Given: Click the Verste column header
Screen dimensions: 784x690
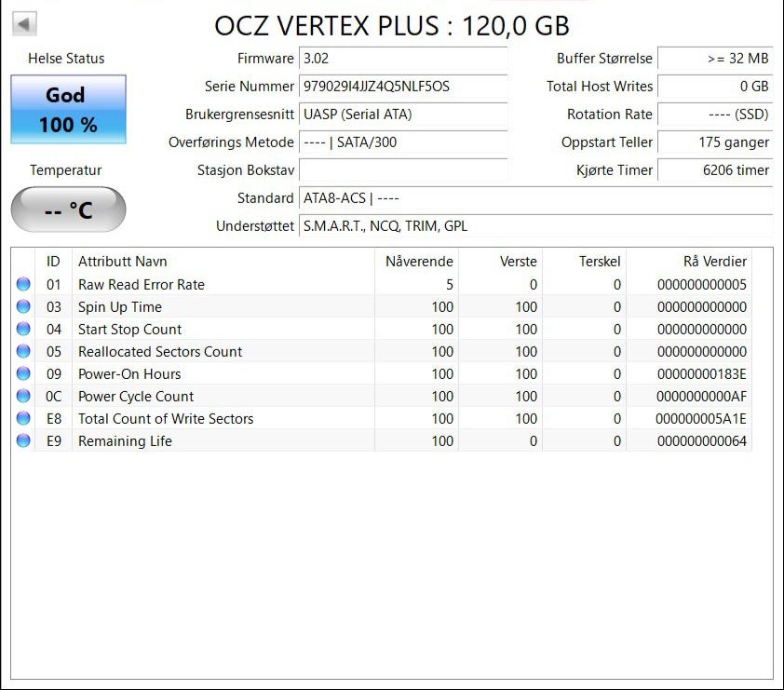Looking at the screenshot, I should pos(501,261).
